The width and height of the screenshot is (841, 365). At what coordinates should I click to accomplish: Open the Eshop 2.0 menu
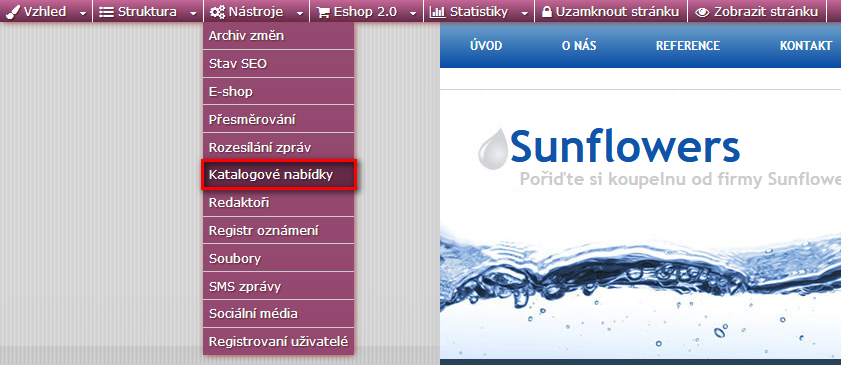[367, 11]
